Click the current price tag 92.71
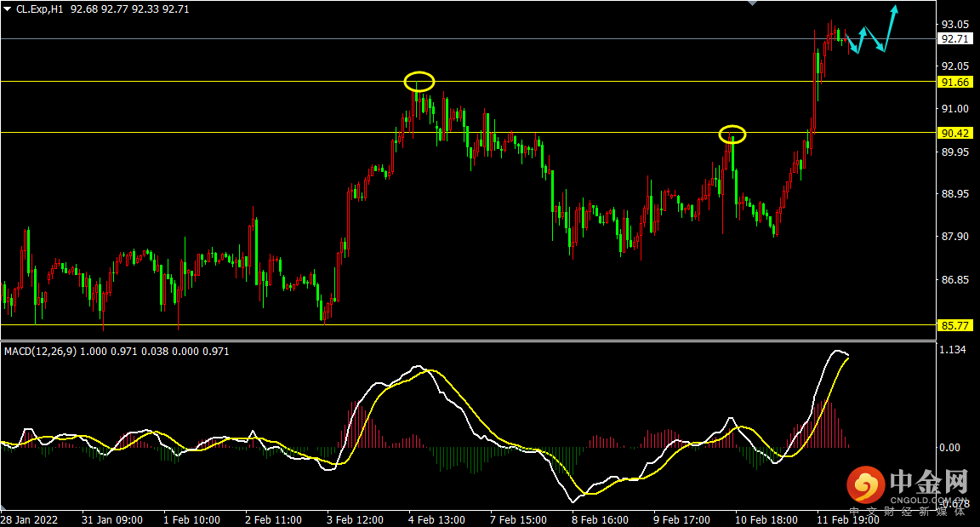980x527 pixels. [955, 39]
